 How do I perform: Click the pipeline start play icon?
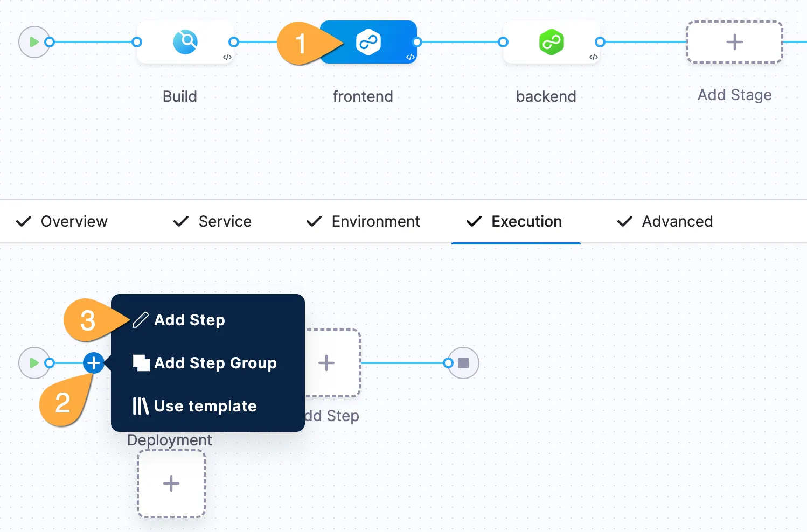click(33, 42)
